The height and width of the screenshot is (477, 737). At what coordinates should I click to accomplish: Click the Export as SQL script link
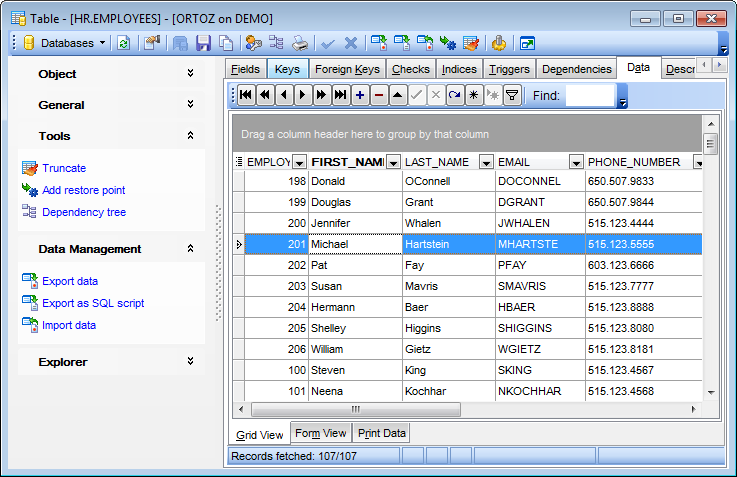coord(92,303)
